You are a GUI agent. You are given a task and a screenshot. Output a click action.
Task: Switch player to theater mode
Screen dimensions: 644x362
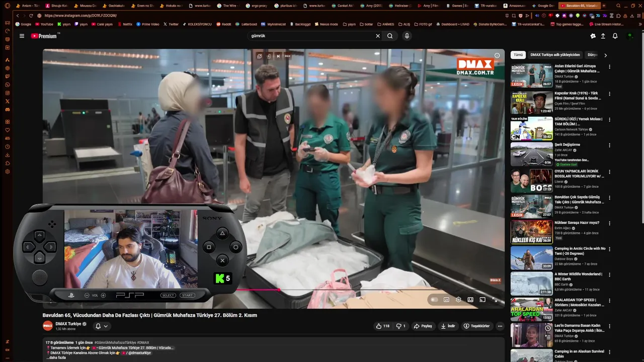click(470, 300)
